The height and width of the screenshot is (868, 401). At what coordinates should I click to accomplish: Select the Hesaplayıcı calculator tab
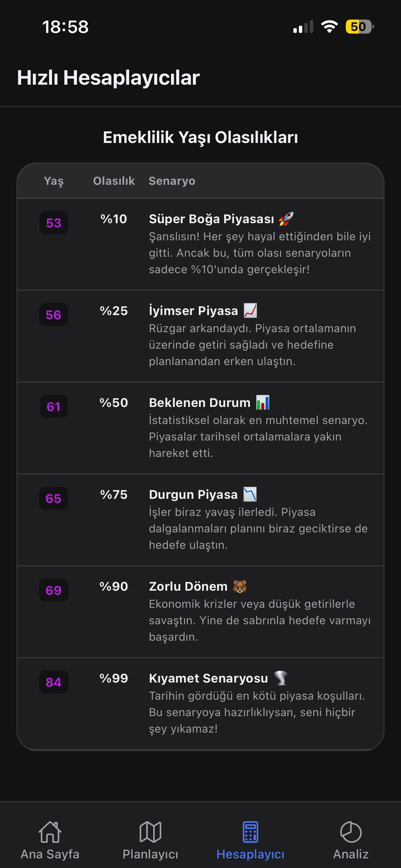click(251, 840)
